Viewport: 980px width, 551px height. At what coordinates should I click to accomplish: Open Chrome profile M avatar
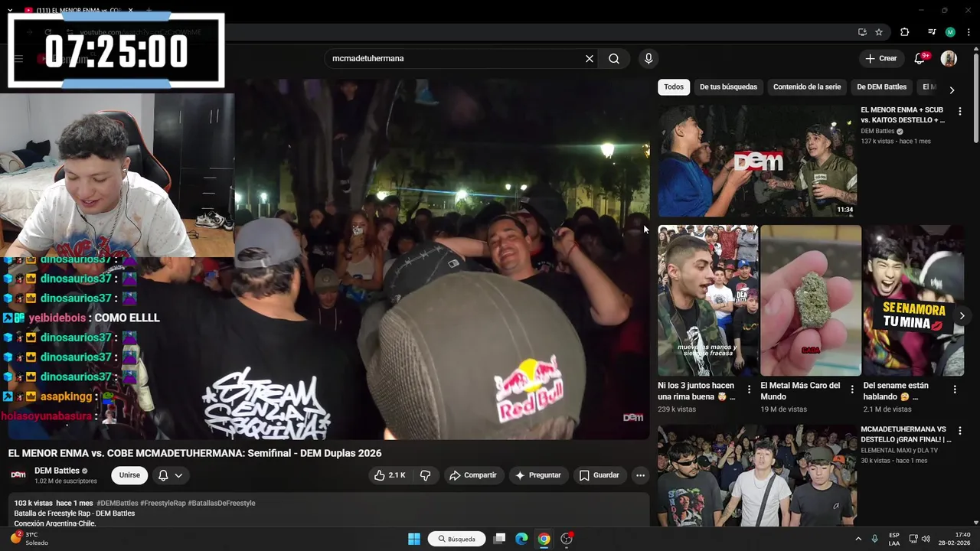[950, 32]
